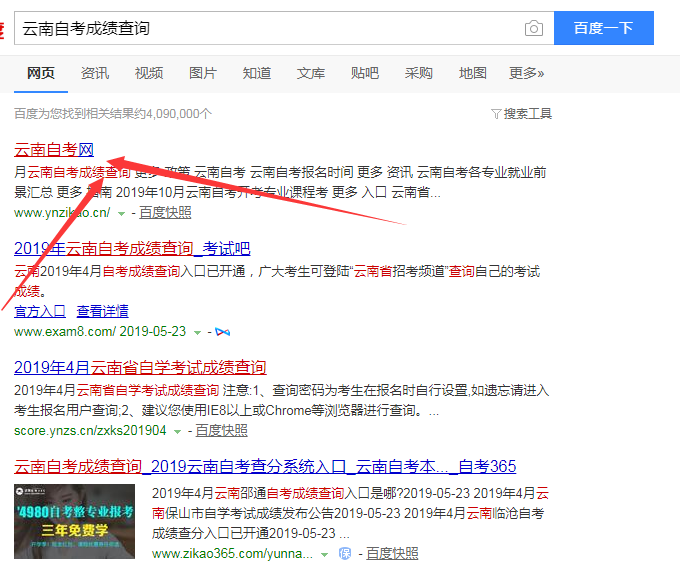Image resolution: width=680 pixels, height=574 pixels.
Task: Switch to the 资讯 tab
Action: (x=95, y=73)
